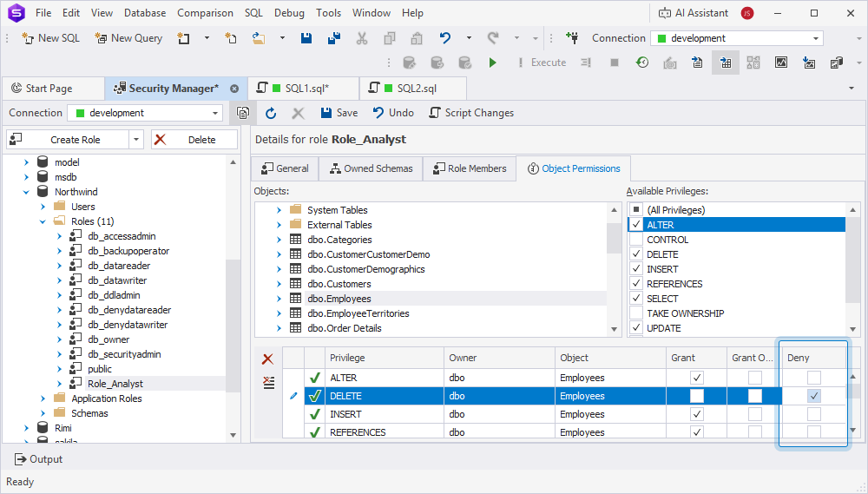868x494 pixels.
Task: Click the remove all privileges list icon
Action: pos(268,382)
